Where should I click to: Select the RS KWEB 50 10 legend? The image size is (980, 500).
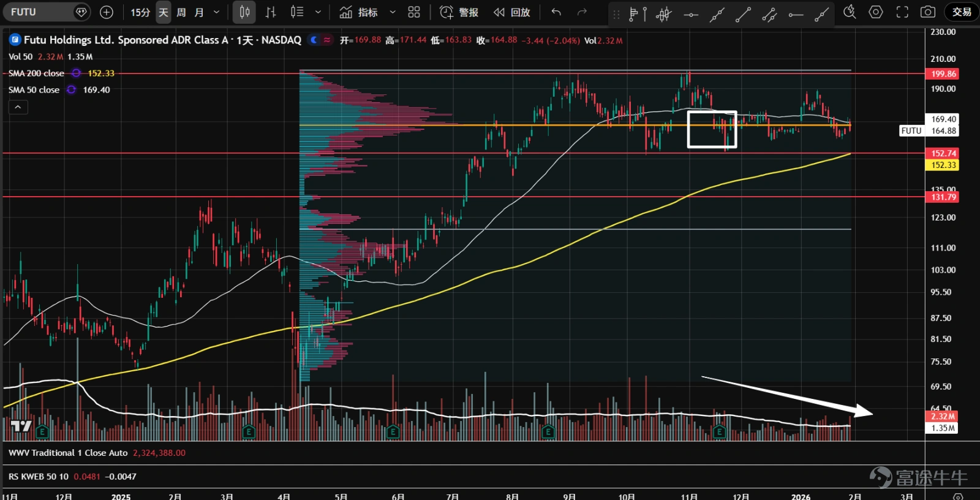pyautogui.click(x=39, y=476)
